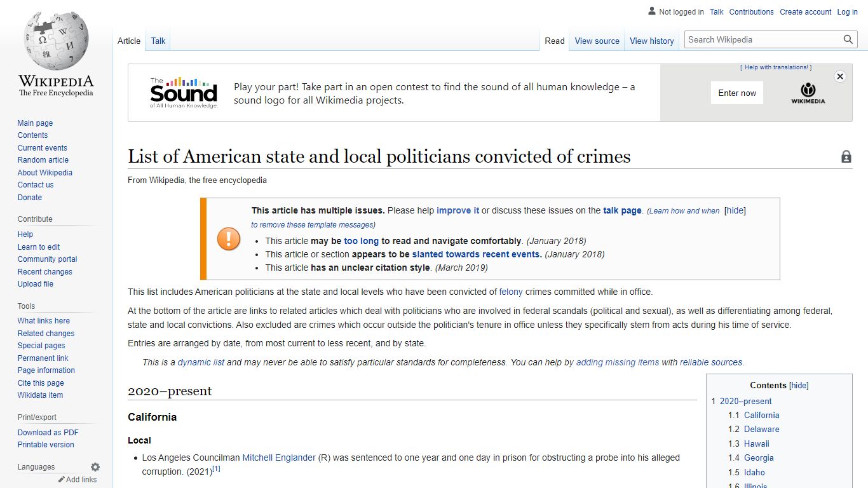
Task: Switch to the Talk tab
Action: [x=158, y=41]
